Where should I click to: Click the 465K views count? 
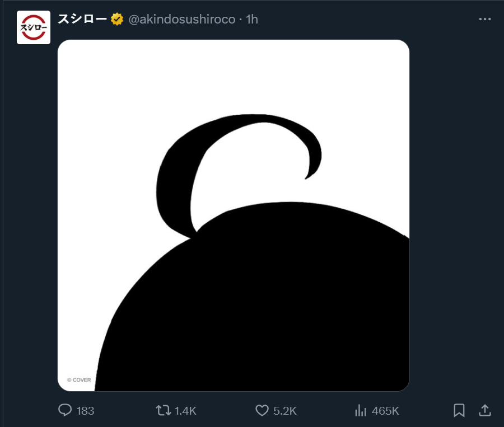(x=385, y=411)
